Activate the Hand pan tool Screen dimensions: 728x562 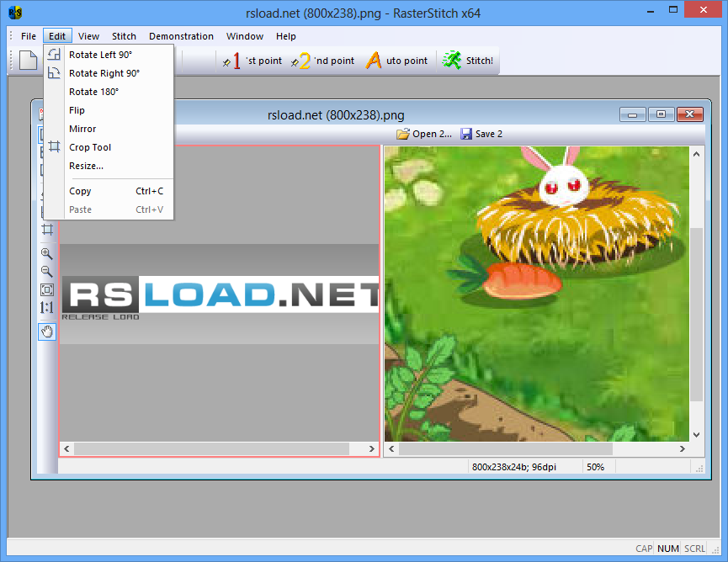[47, 331]
